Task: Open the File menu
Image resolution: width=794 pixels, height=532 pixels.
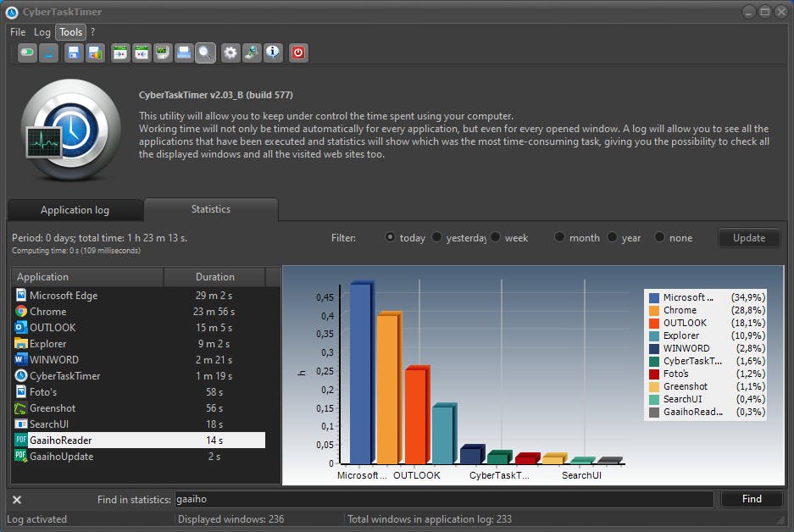Action: [x=18, y=32]
